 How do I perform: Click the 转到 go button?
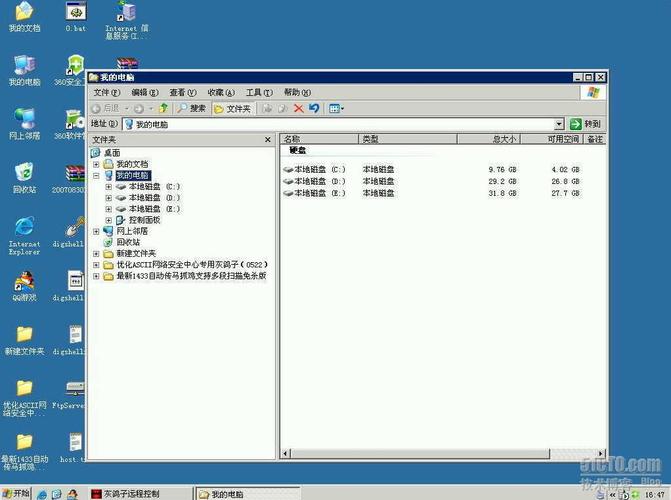(x=588, y=124)
